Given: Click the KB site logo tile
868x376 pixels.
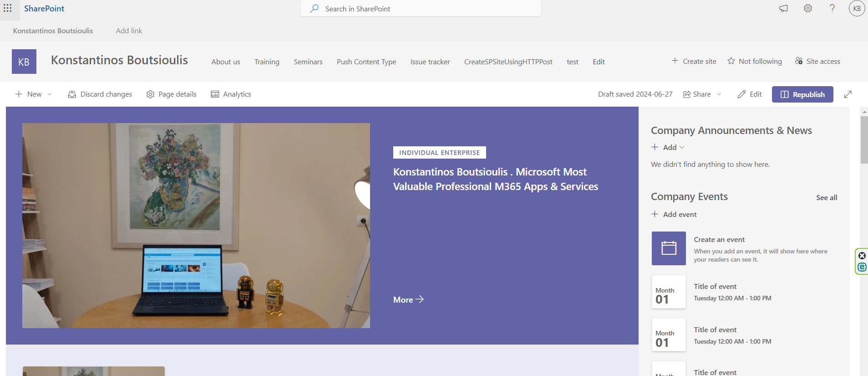Looking at the screenshot, I should tap(24, 62).
